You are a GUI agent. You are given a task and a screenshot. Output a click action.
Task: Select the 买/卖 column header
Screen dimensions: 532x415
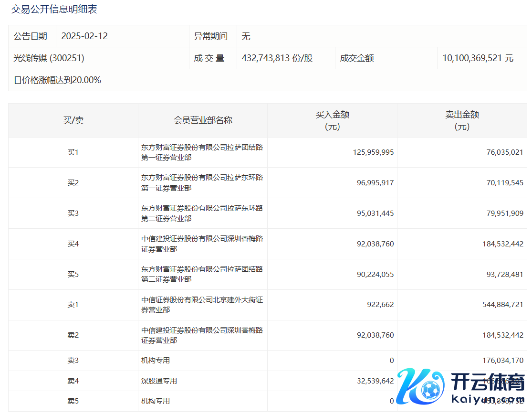pos(73,120)
